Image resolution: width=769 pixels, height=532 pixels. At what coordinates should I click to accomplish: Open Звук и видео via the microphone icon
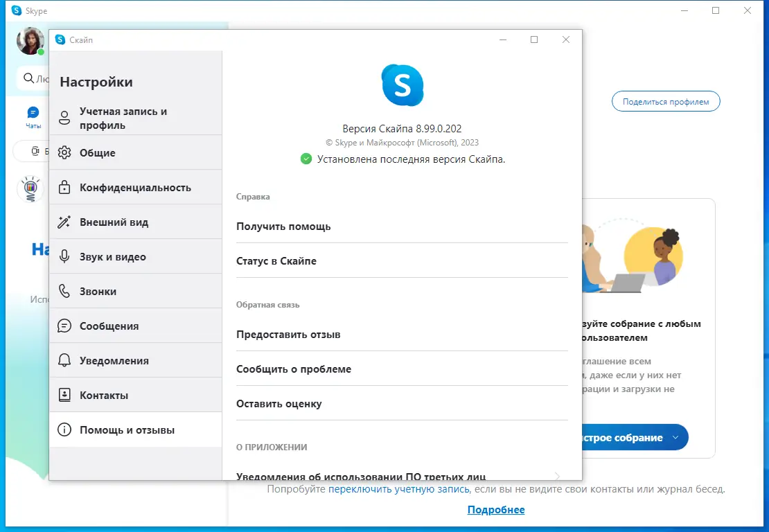65,256
